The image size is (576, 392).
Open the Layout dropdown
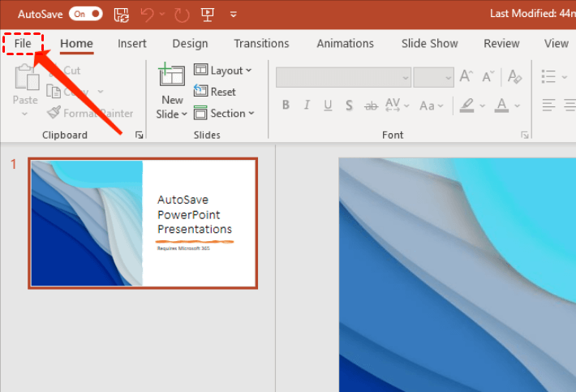click(x=222, y=70)
